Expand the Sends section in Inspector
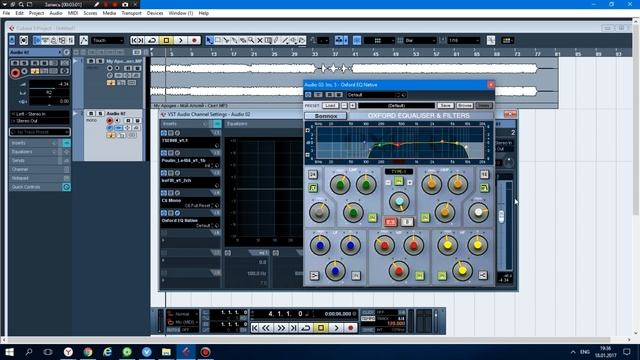 40,161
